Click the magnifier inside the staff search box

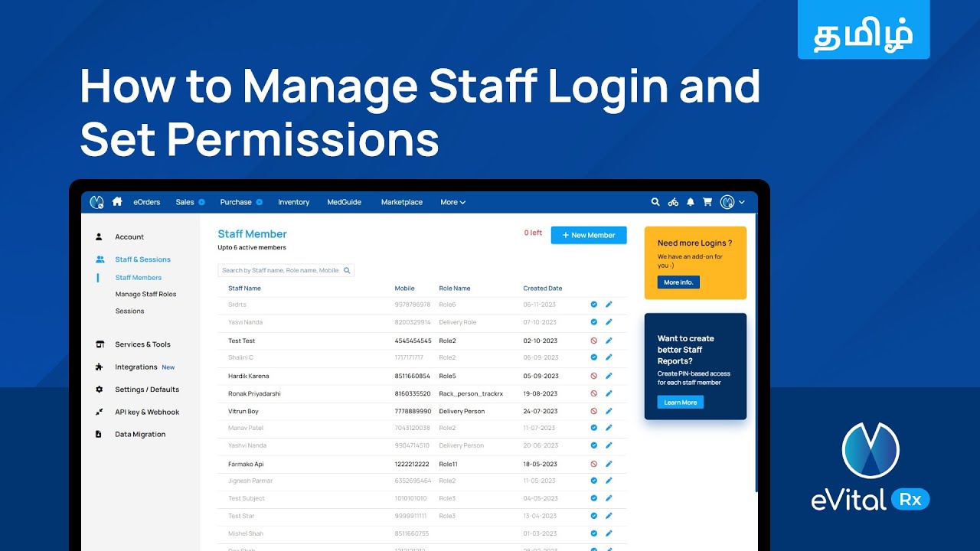[x=347, y=270]
